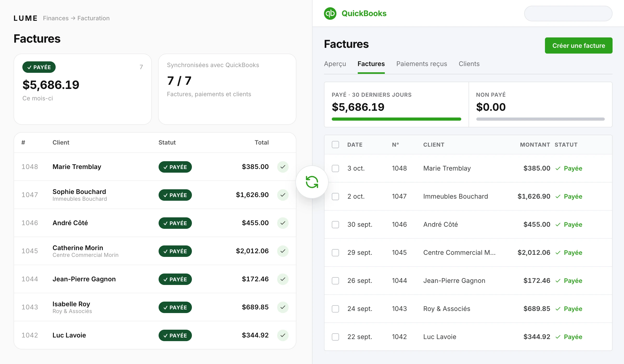Click the QuickBooks search field
Screen dimensions: 624x364
[568, 14]
